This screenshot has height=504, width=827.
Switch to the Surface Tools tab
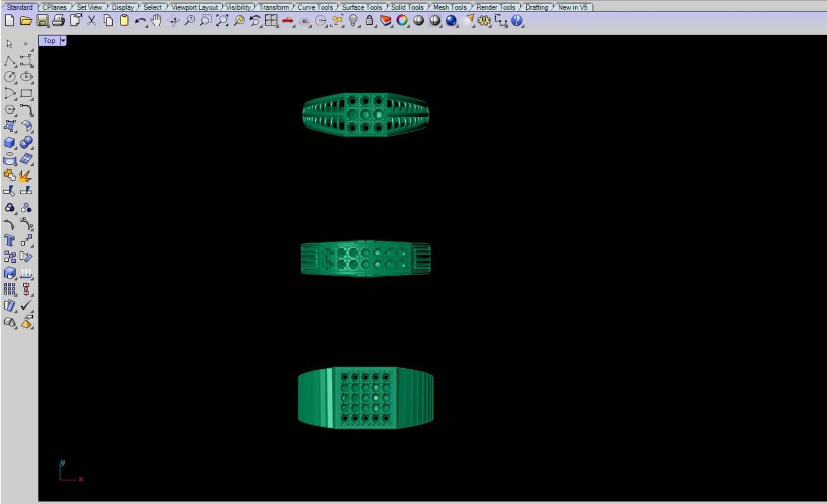click(x=362, y=7)
